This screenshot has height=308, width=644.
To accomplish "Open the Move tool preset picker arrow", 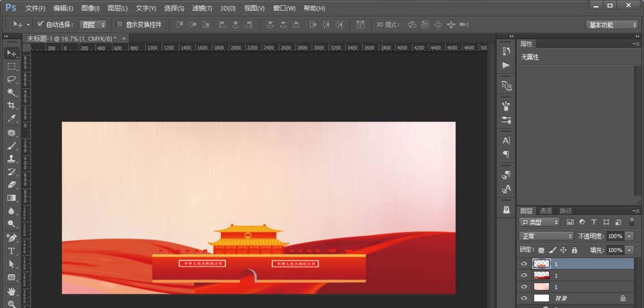I will (28, 24).
